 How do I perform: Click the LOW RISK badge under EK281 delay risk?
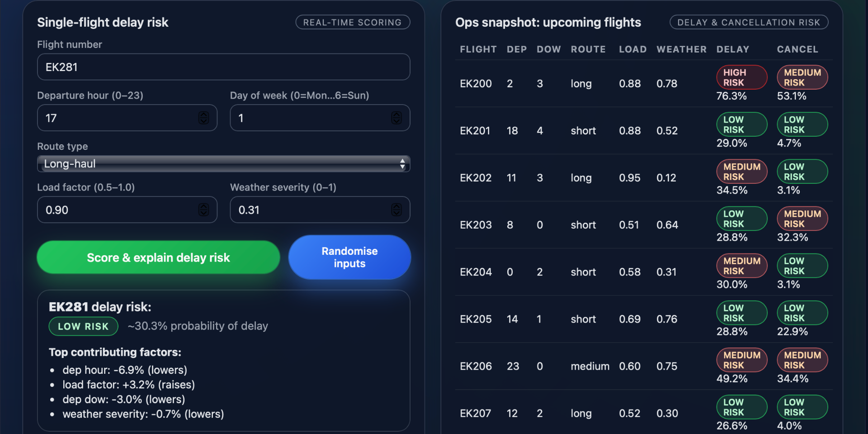pyautogui.click(x=83, y=326)
